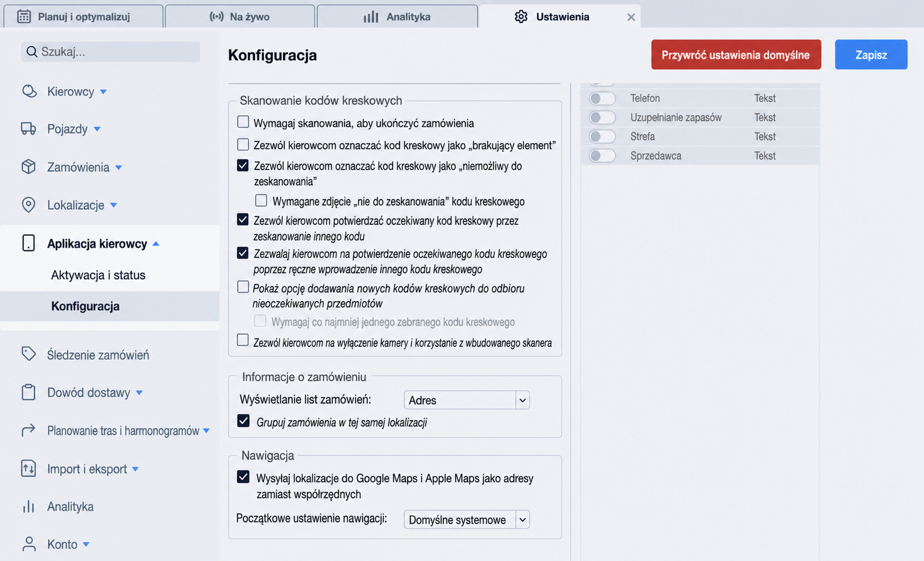Switch on the Uzupełnianie zapasów toggle
Viewport: 924px width, 561px height.
602,118
